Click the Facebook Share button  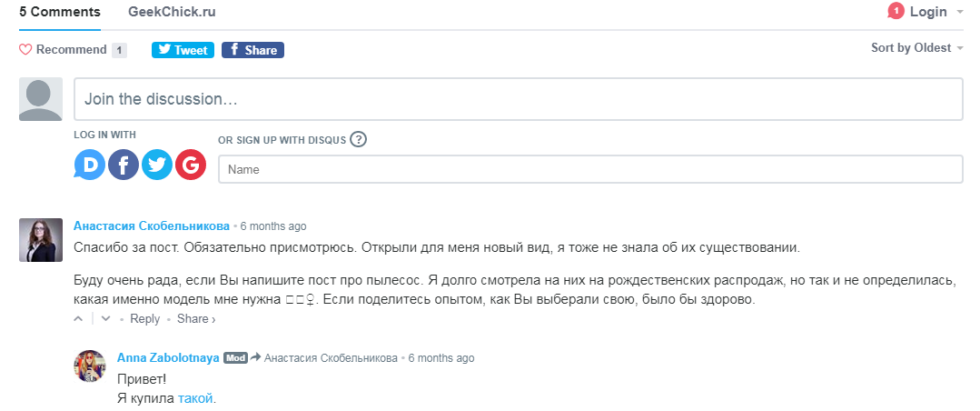click(x=252, y=50)
